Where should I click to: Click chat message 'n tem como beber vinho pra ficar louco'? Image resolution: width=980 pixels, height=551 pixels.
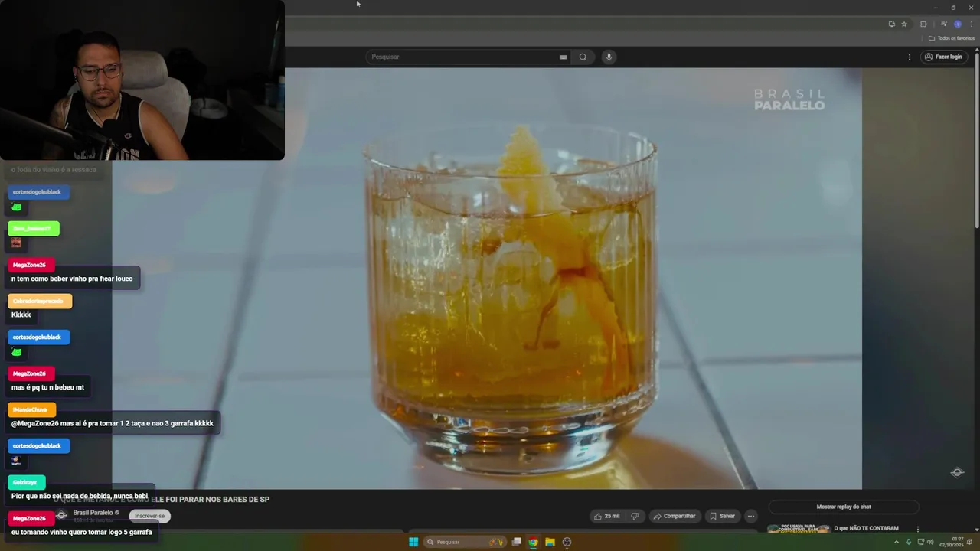click(x=72, y=279)
